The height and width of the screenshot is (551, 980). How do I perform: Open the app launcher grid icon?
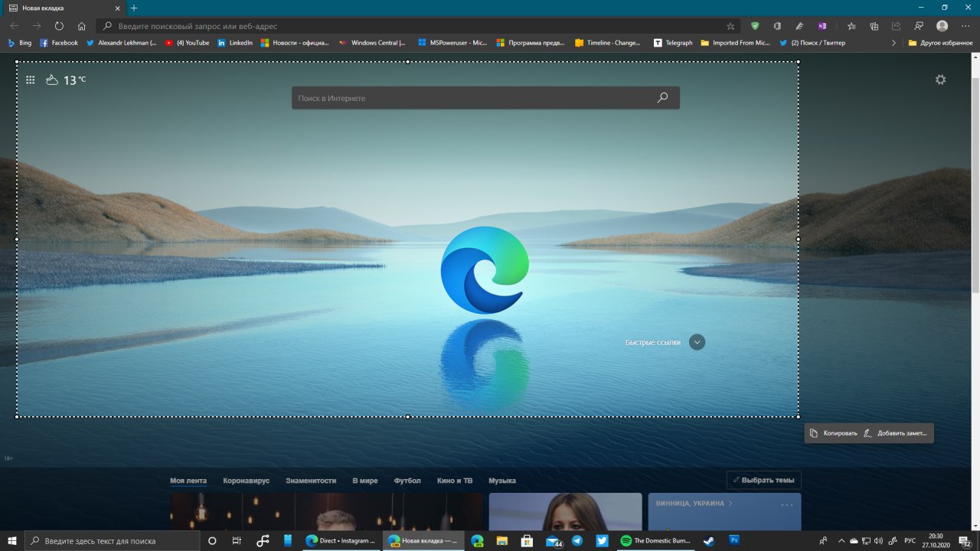(x=31, y=80)
